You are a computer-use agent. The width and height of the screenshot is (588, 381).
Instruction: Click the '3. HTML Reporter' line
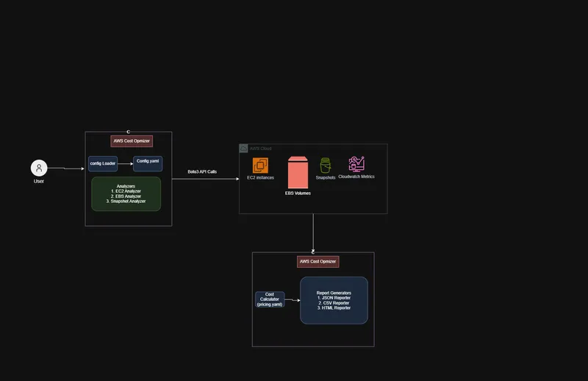pos(334,307)
